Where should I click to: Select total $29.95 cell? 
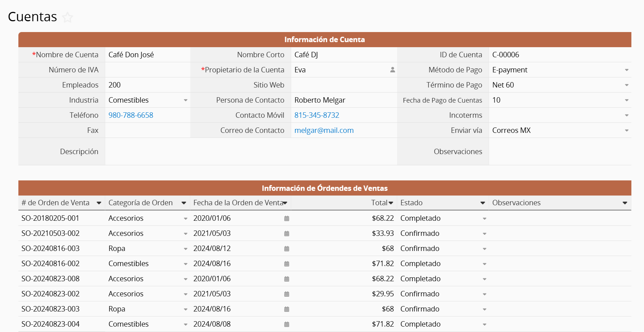[x=344, y=294]
